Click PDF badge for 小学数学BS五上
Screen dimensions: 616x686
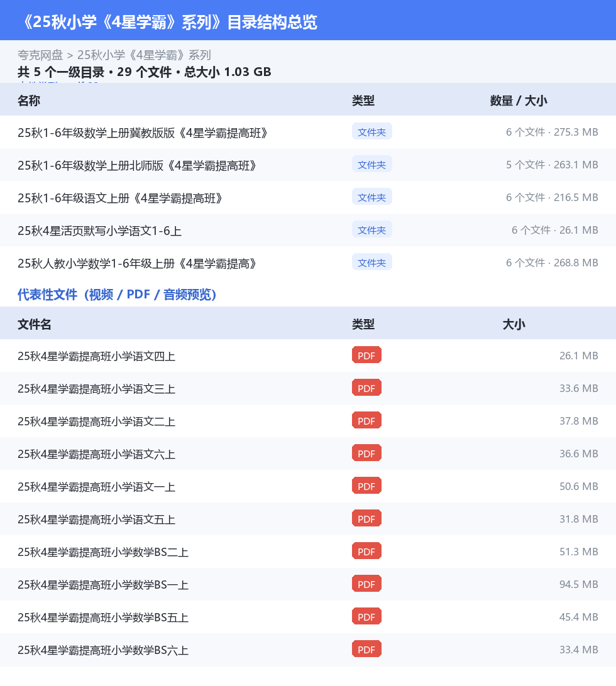pos(366,617)
